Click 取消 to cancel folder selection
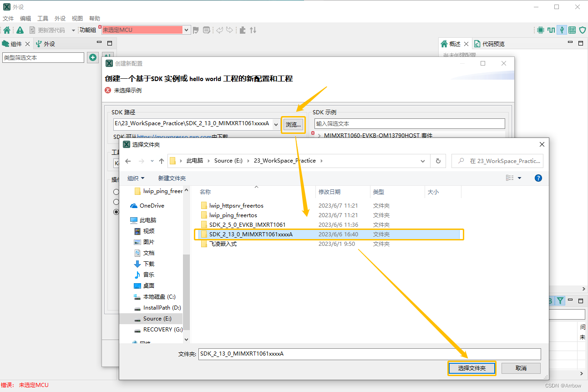The image size is (588, 392). 521,368
